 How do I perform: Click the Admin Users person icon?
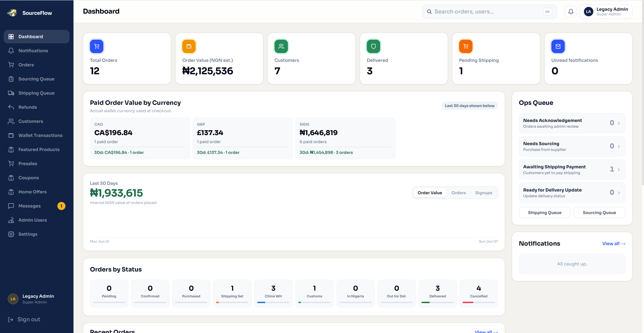[x=11, y=220]
